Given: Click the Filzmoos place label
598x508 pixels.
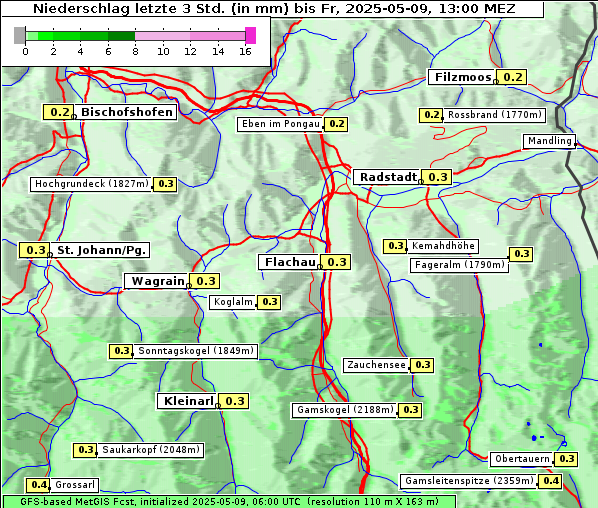Looking at the screenshot, I should [x=462, y=77].
